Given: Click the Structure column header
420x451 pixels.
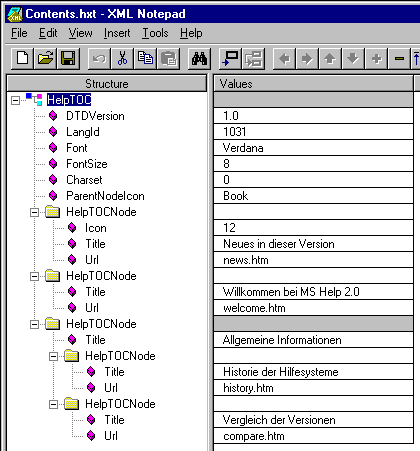Looking at the screenshot, I should pyautogui.click(x=107, y=84).
